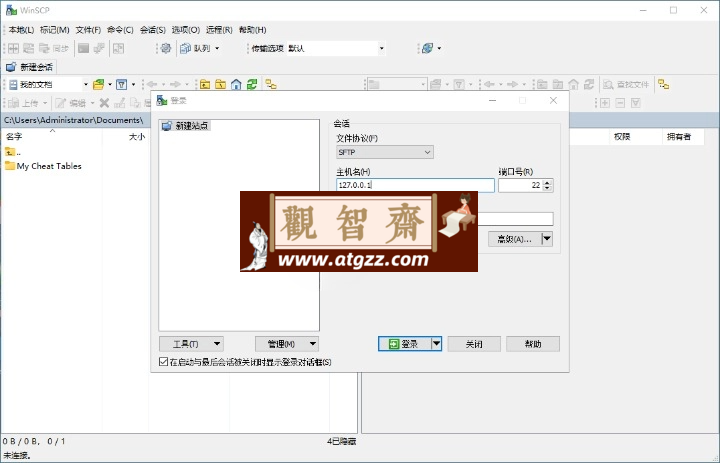The image size is (720, 463).
Task: Open the 远程(R) menu
Action: [x=219, y=30]
